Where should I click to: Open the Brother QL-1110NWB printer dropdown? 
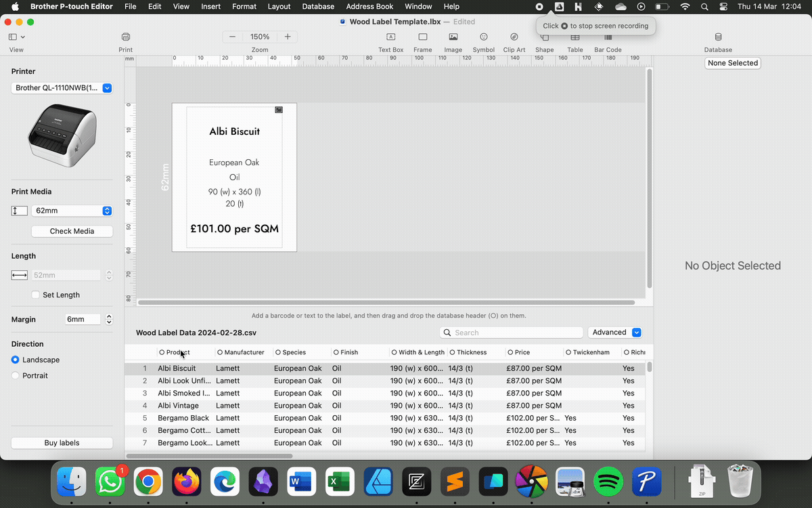[62, 88]
